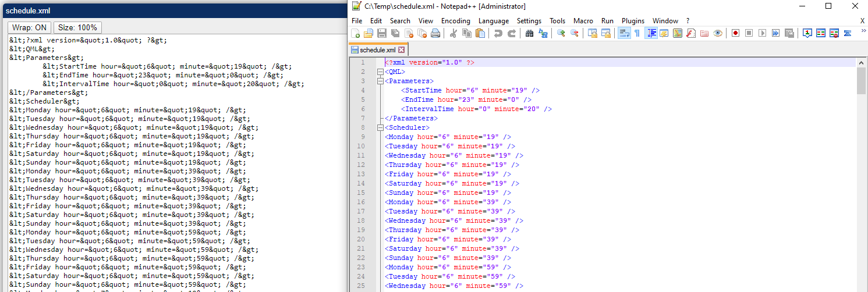Open the Window menu
868x292 pixels.
coord(665,20)
